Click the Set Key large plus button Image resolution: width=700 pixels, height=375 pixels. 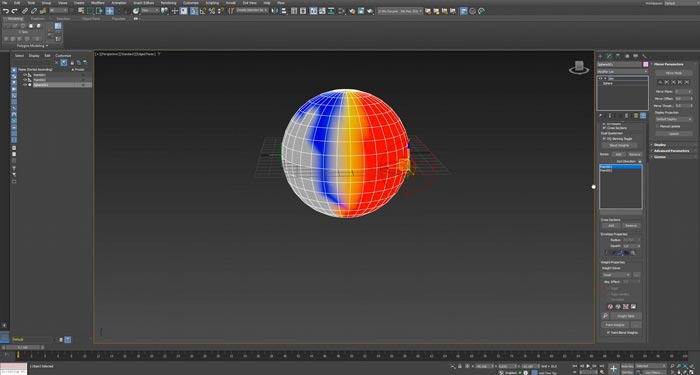click(x=613, y=368)
